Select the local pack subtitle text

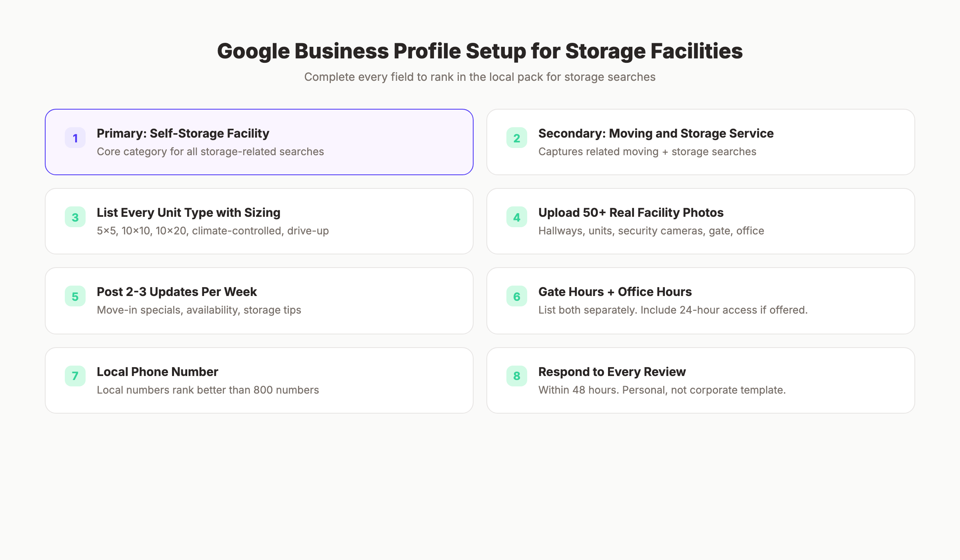pos(480,77)
